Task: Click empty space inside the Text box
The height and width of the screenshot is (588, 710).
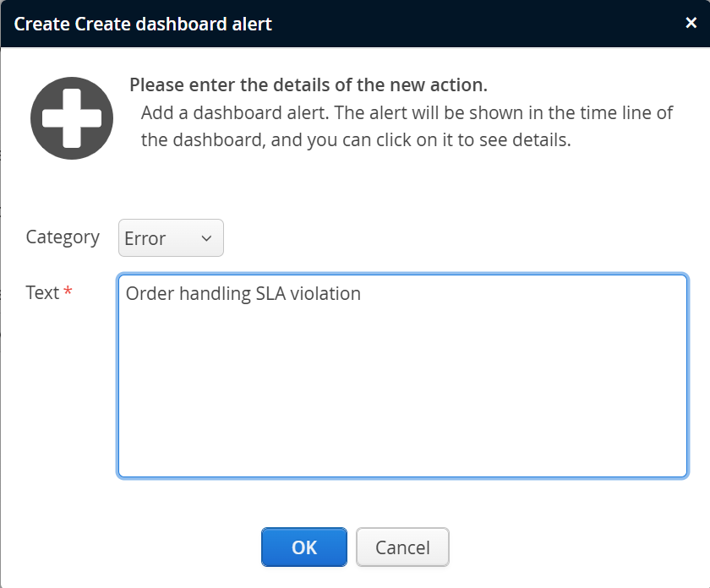Action: (x=402, y=406)
